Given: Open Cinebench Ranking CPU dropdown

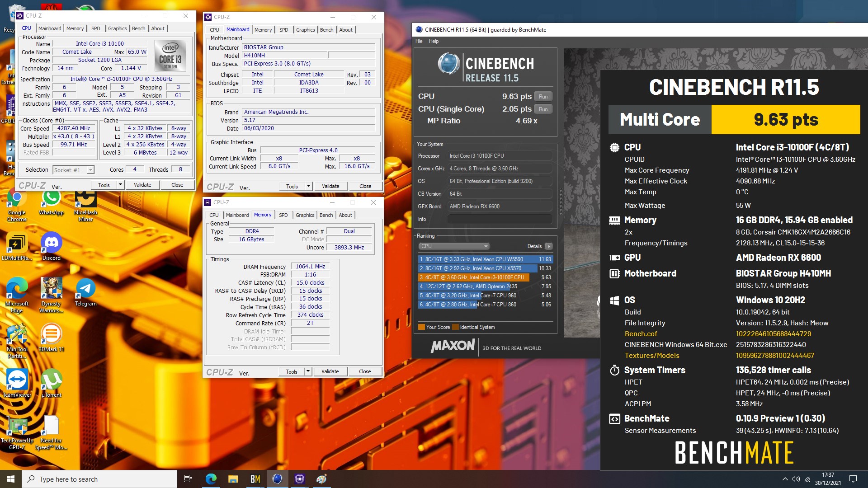Looking at the screenshot, I should click(x=454, y=246).
